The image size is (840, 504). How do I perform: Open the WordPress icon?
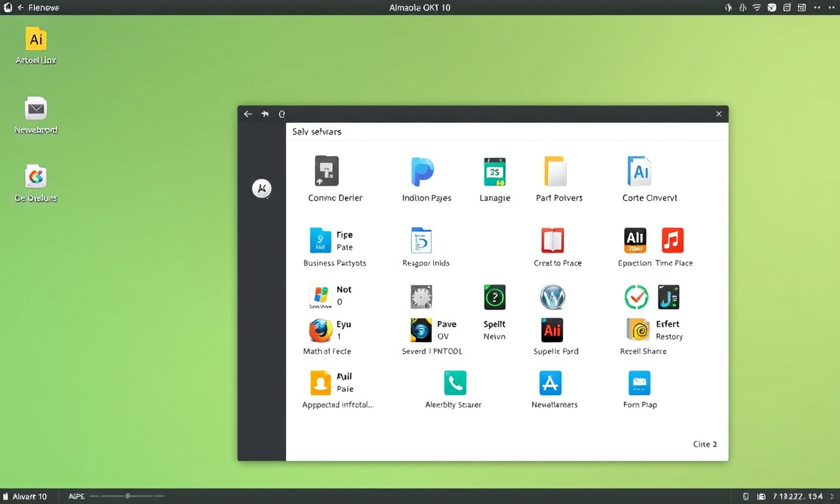(x=553, y=297)
